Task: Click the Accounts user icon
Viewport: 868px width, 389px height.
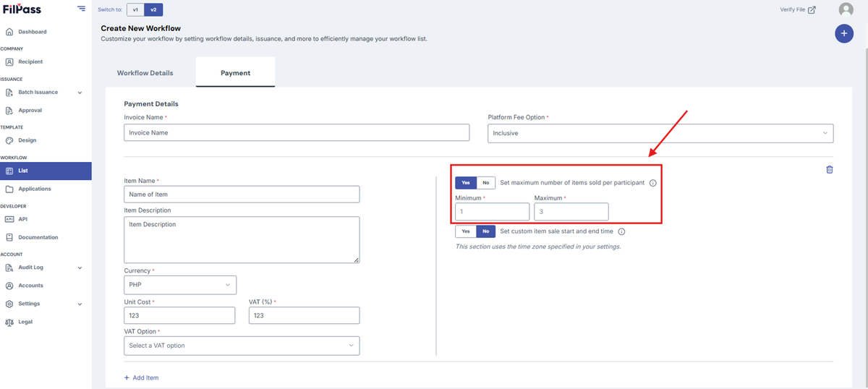Action: coord(9,286)
